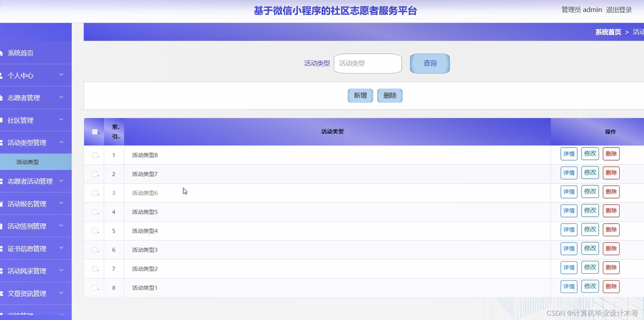Image resolution: width=644 pixels, height=320 pixels.
Task: Toggle the select-all checkbox in table header
Action: point(95,132)
